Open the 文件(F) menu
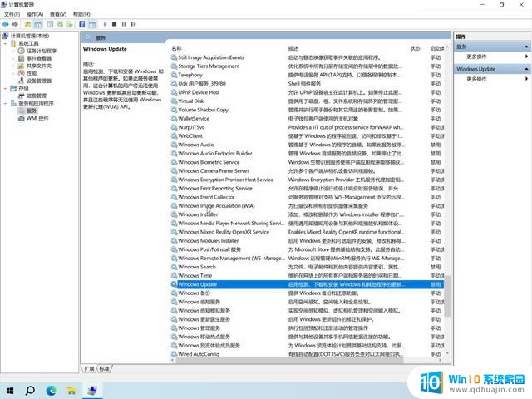532x399 pixels. click(x=12, y=14)
